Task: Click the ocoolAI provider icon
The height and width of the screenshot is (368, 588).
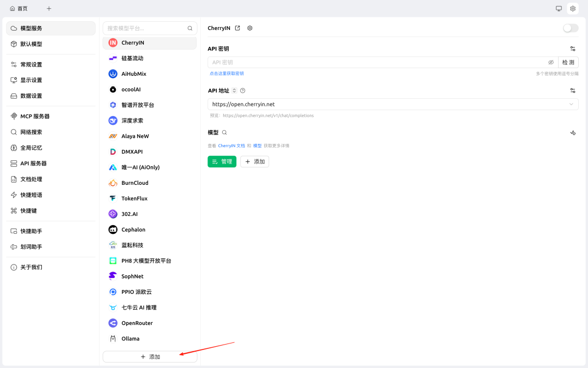Action: (x=113, y=89)
